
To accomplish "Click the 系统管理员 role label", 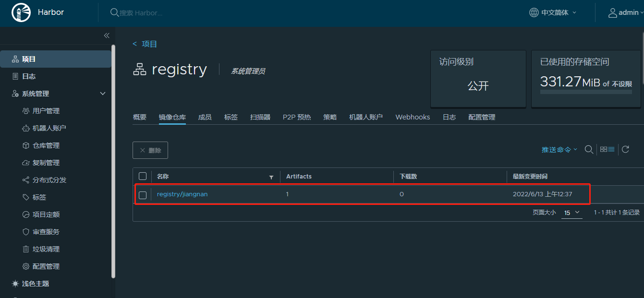I will 248,71.
